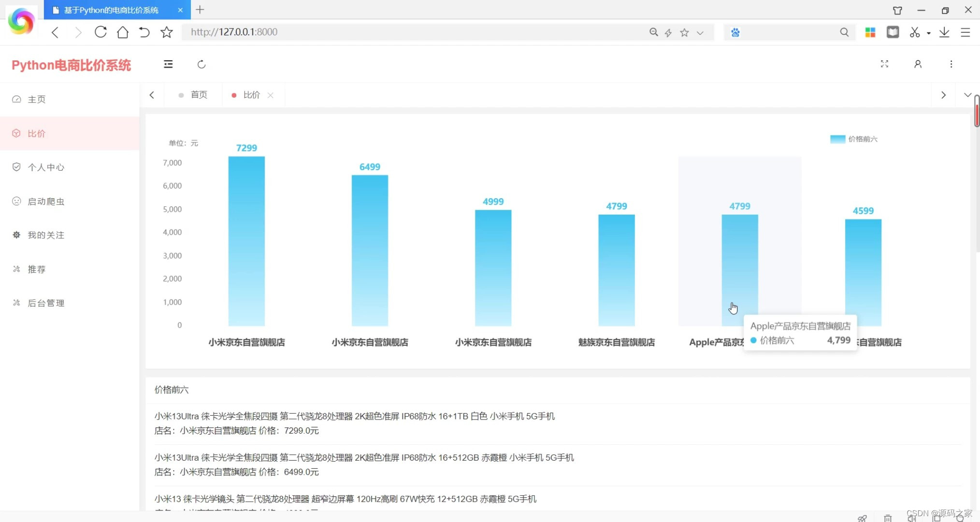Viewport: 980px width, 522px height.
Task: Click the page refresh icon beside menu toggle
Action: pos(202,64)
